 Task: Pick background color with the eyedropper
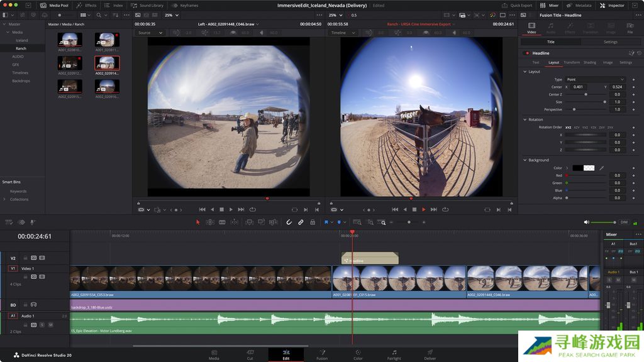pyautogui.click(x=601, y=168)
